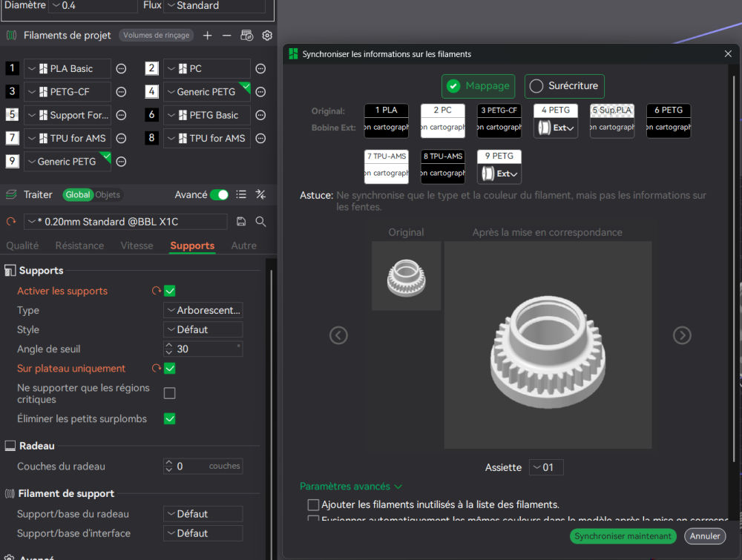Viewport: 742px width, 560px height.
Task: Close the Synchroniser filaments dialog
Action: 728,54
